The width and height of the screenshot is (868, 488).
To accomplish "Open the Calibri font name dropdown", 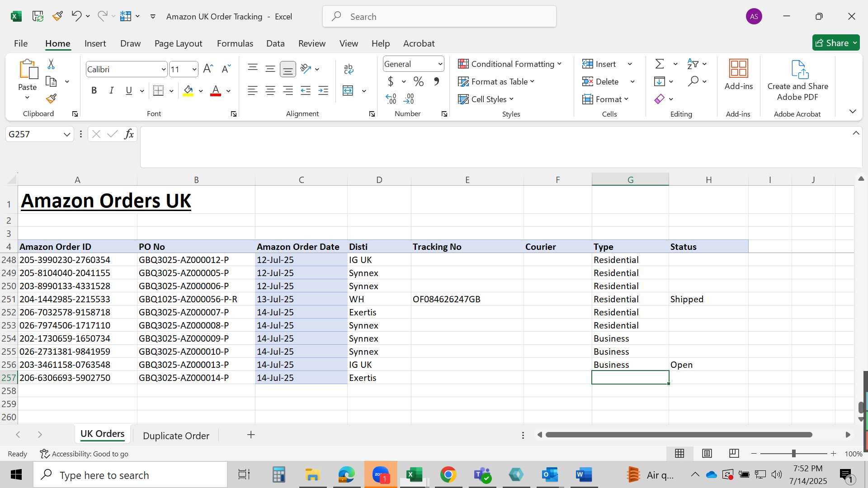I will point(163,69).
